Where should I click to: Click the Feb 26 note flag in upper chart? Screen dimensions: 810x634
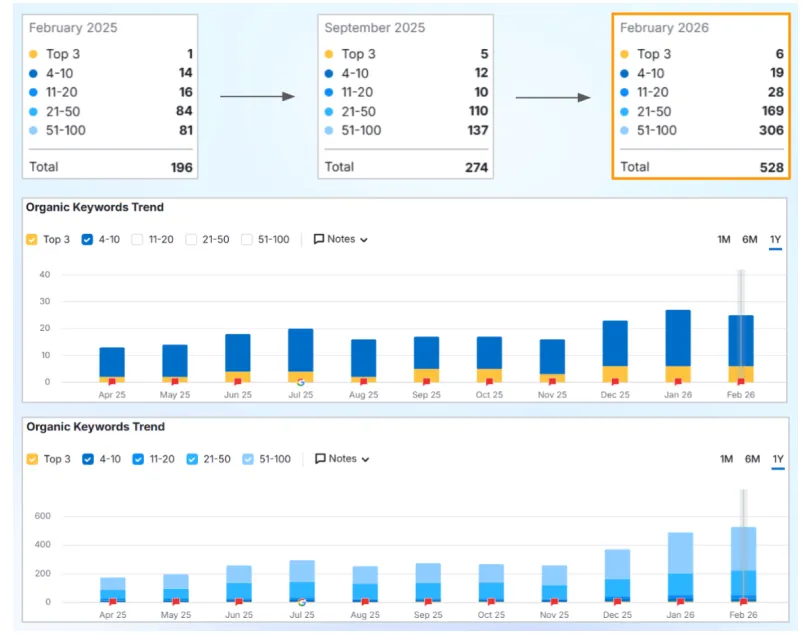pos(741,382)
